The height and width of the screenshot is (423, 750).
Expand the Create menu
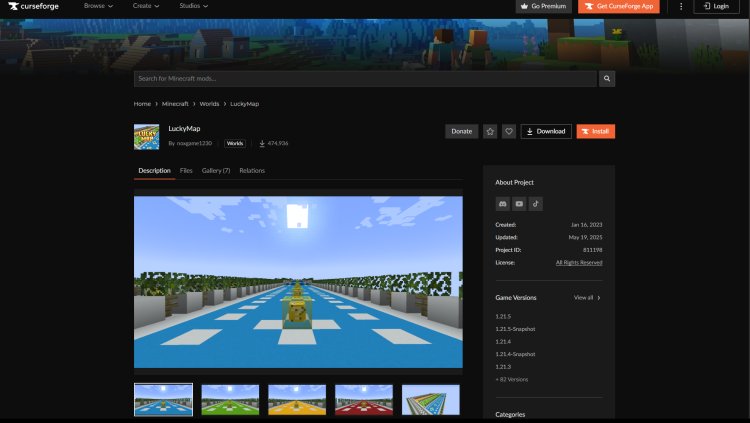(146, 6)
